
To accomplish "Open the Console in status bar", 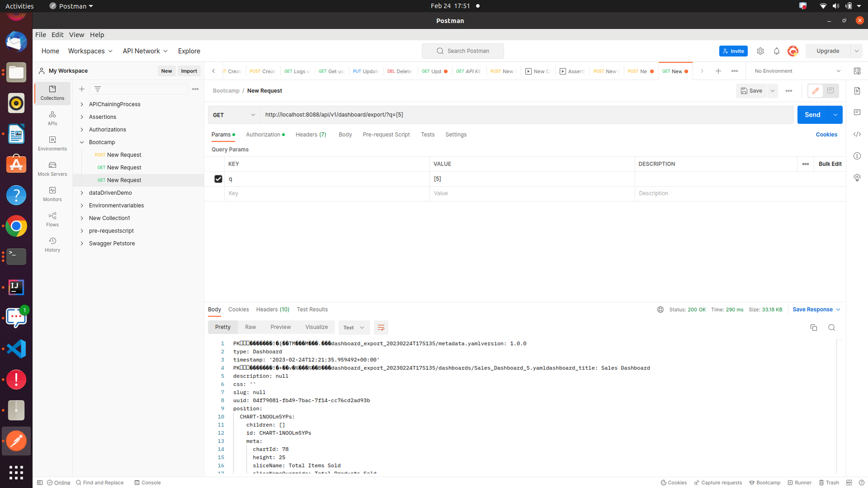I will [x=147, y=482].
